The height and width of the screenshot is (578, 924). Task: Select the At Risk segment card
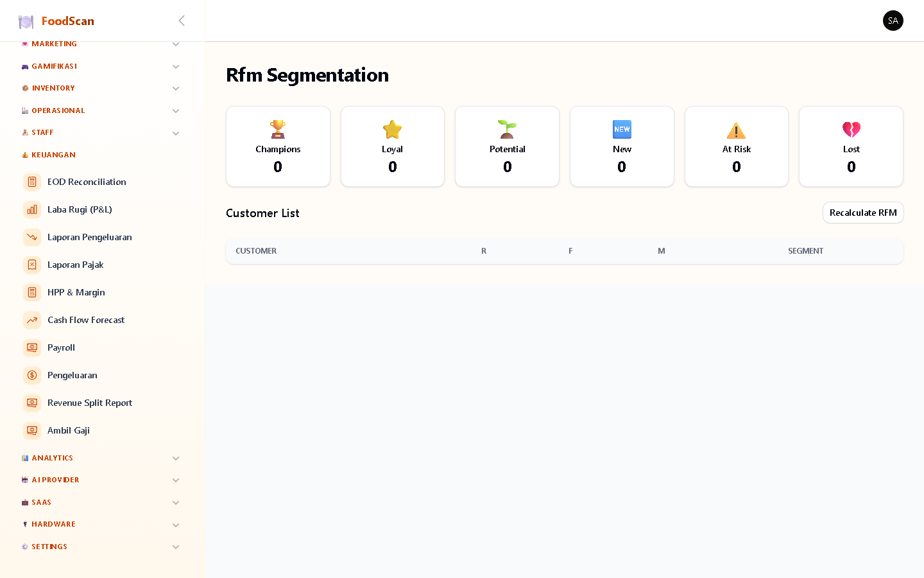tap(736, 146)
